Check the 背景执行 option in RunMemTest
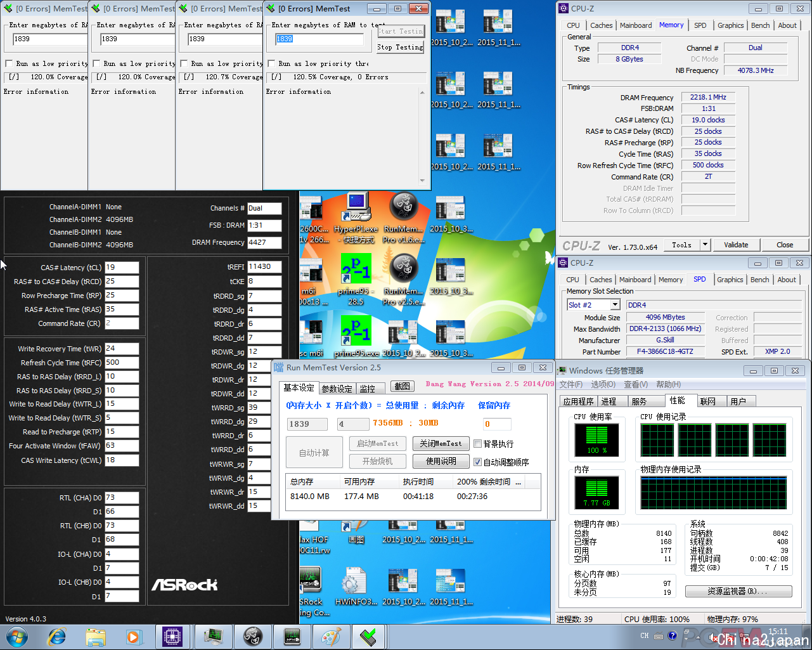The height and width of the screenshot is (650, 812). pos(478,444)
